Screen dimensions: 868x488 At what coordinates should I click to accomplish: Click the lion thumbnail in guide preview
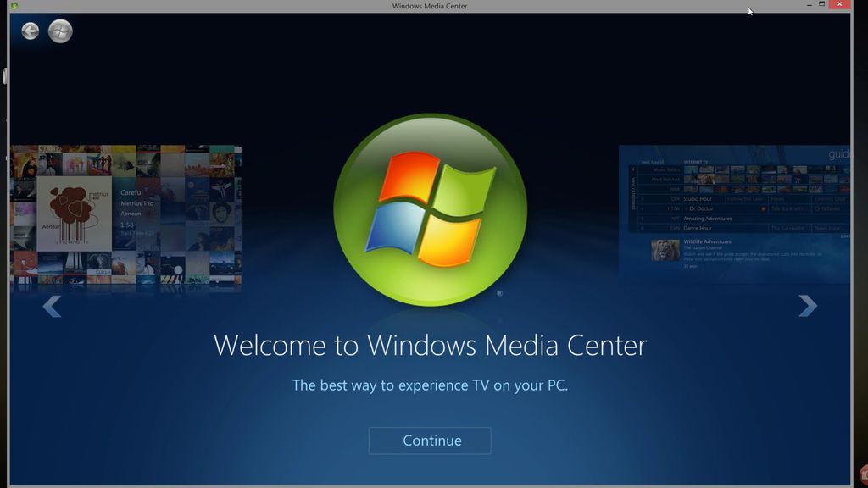pyautogui.click(x=665, y=251)
